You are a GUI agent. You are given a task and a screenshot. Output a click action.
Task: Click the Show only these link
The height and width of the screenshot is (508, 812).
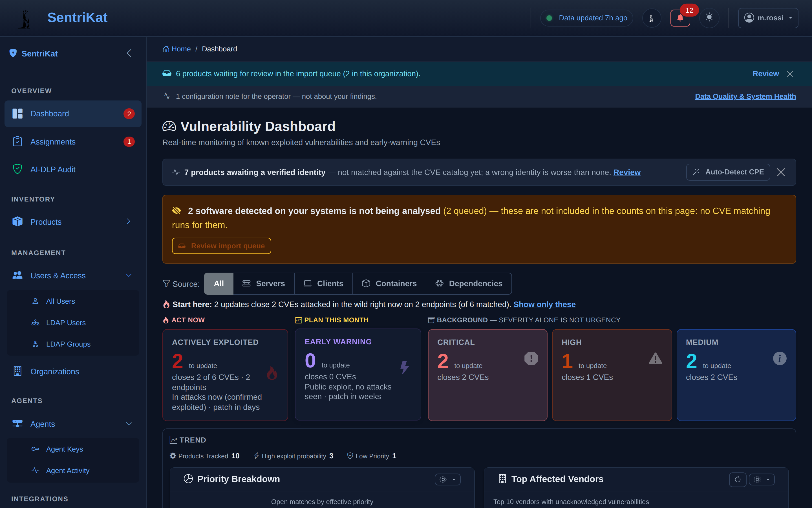(544, 305)
